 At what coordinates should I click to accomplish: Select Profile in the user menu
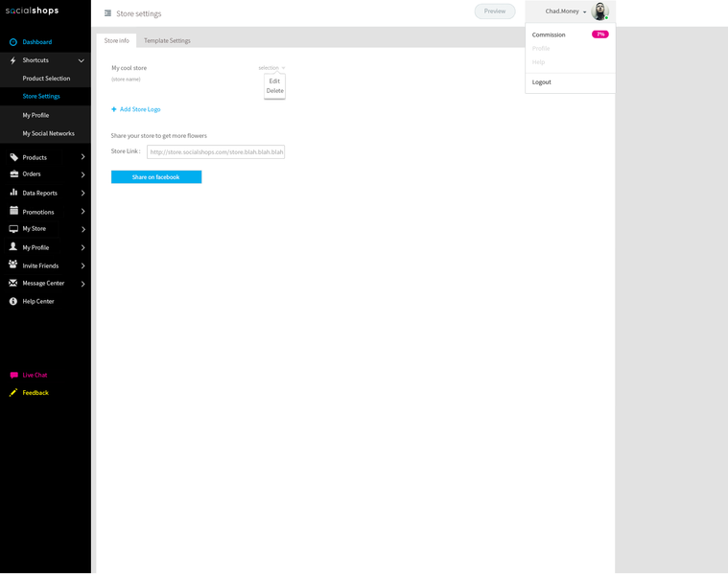(541, 49)
